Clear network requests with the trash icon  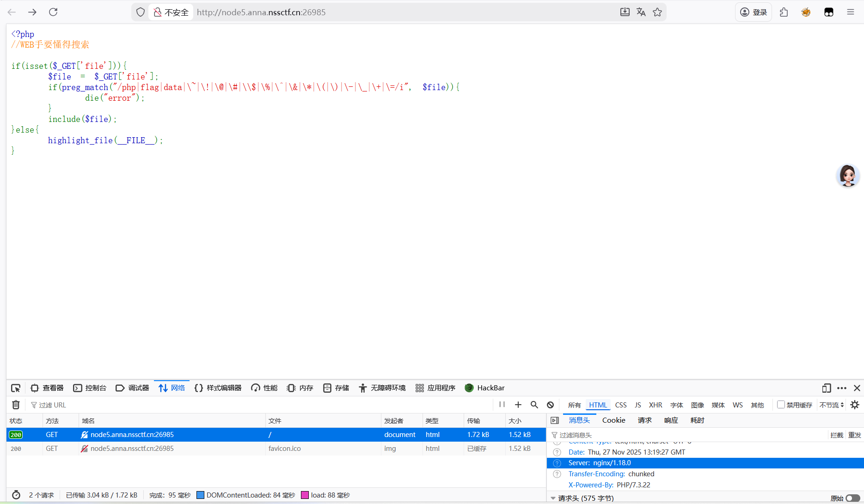(x=16, y=405)
